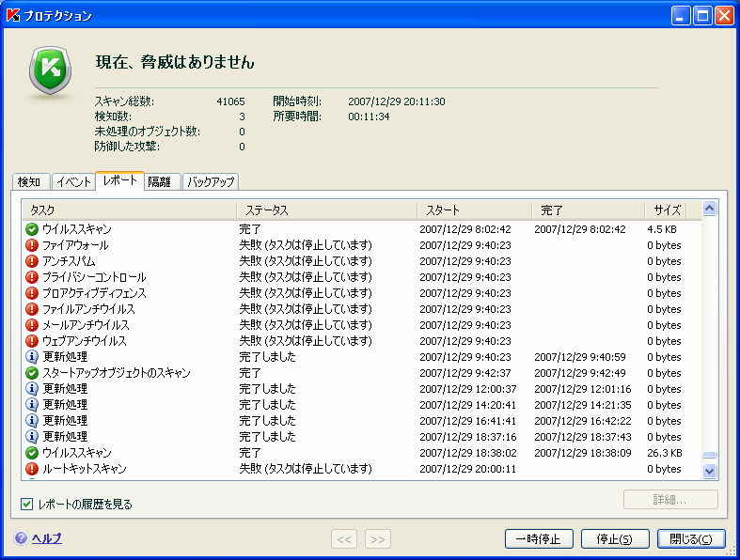Open the ヘルプ link
The height and width of the screenshot is (560, 740).
click(x=47, y=538)
